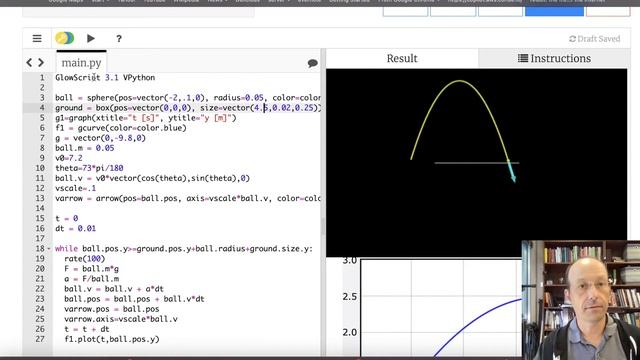Click line 22 ball.v update code
640x360 pixels.
pos(114,289)
